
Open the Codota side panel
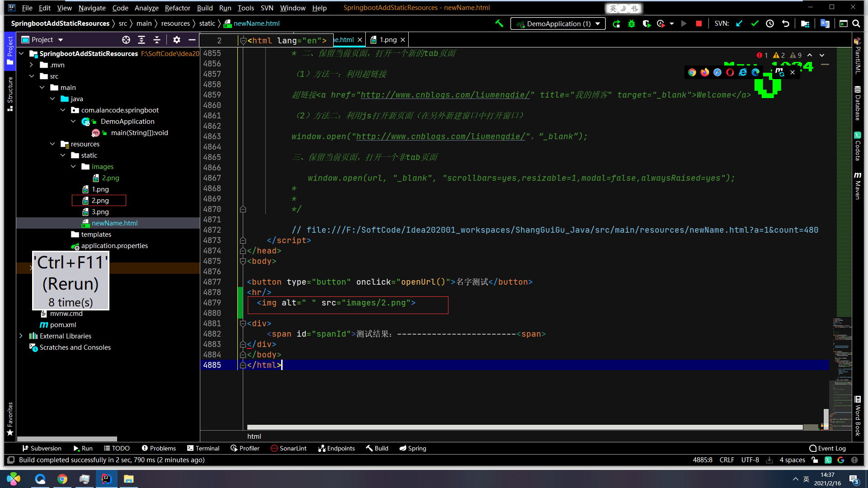pyautogui.click(x=858, y=146)
